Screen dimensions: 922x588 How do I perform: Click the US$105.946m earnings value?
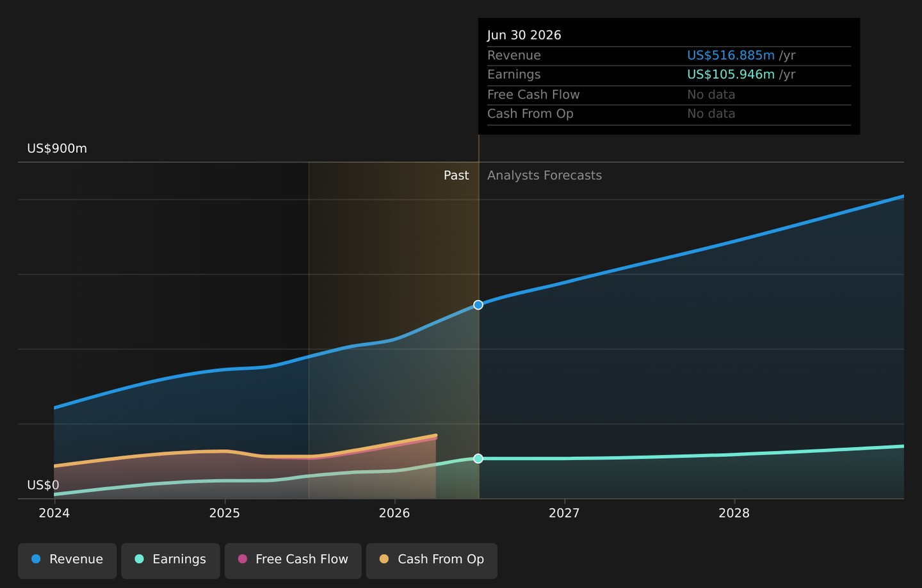pos(731,75)
